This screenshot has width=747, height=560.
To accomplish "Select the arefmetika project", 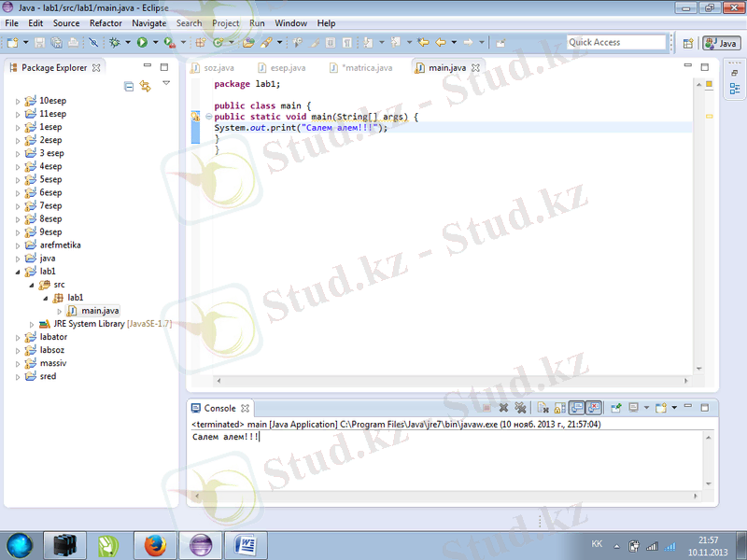I will tap(60, 245).
